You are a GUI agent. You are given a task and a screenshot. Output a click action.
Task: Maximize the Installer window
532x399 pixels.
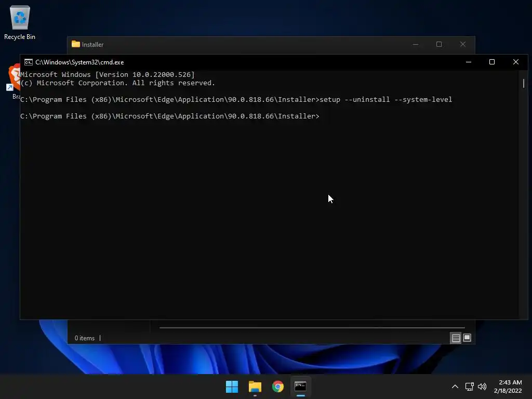(x=439, y=45)
